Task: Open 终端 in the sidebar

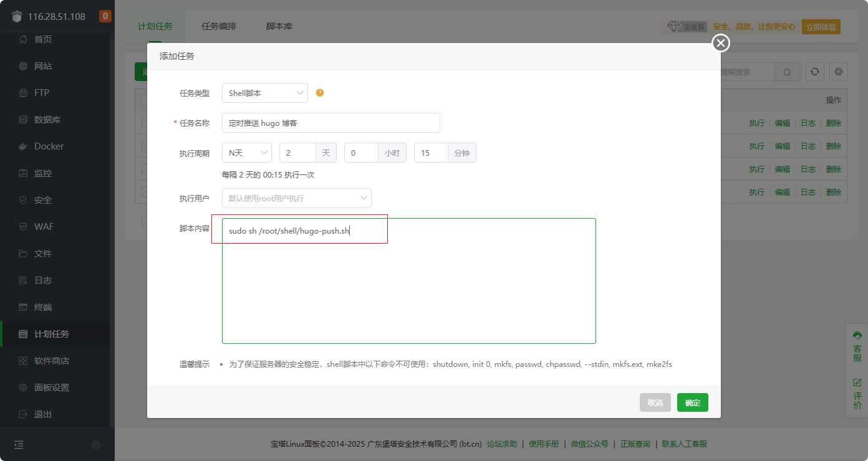Action: tap(42, 307)
